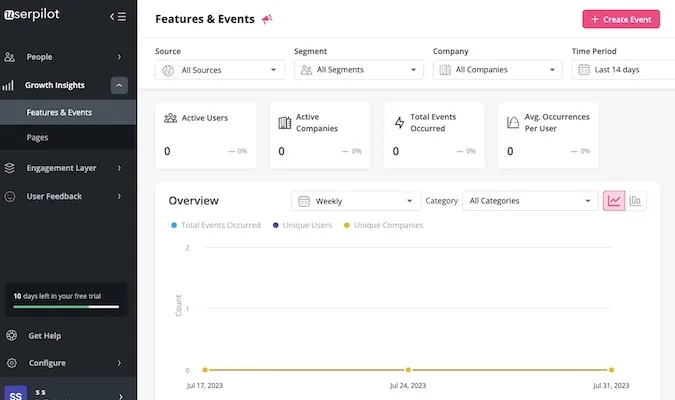The height and width of the screenshot is (400, 675).
Task: Click the Active Companies building icon
Action: pos(285,123)
